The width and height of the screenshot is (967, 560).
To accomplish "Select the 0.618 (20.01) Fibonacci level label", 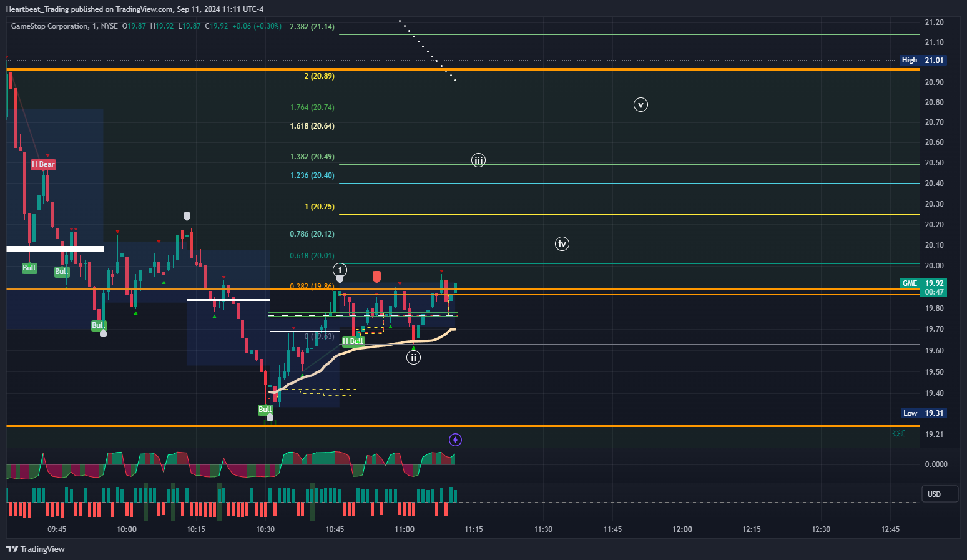I will [x=312, y=256].
